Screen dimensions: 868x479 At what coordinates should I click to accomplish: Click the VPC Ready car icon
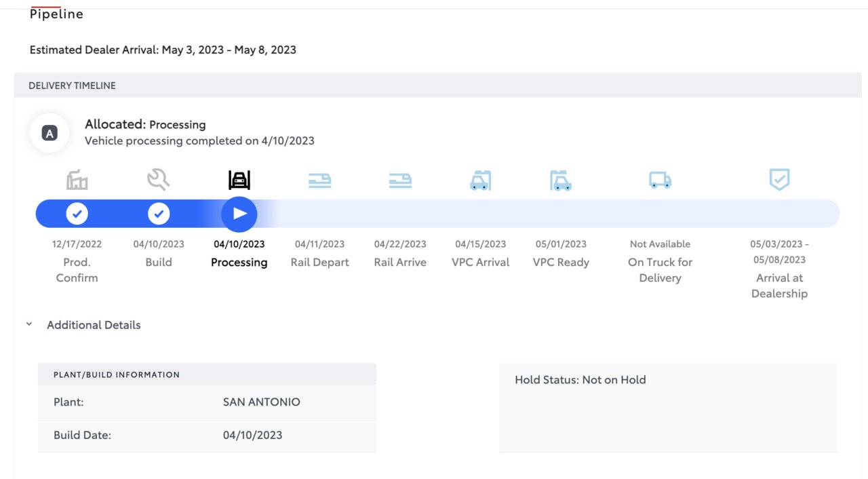[x=561, y=180]
